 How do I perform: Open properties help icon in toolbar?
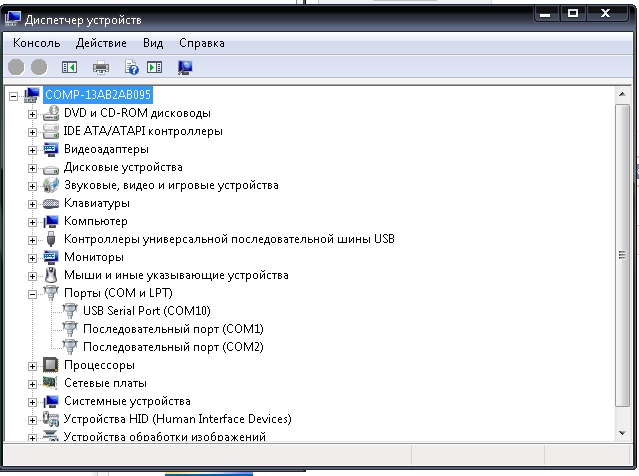132,67
